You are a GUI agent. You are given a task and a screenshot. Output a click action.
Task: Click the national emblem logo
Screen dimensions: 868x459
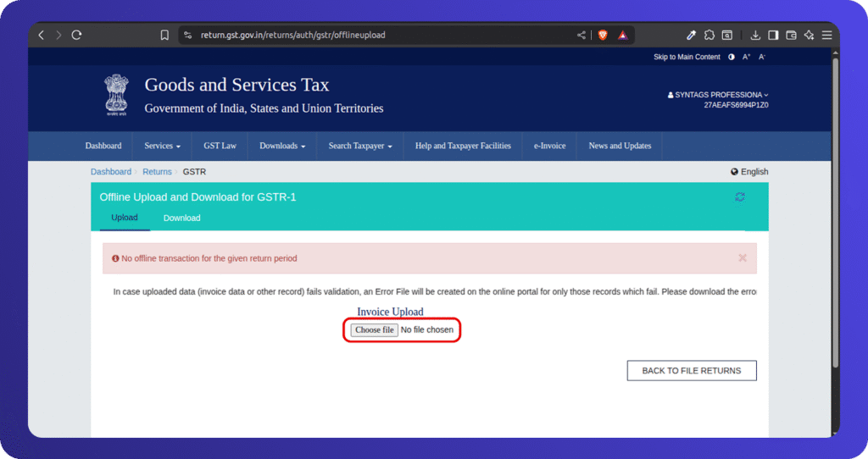(116, 95)
